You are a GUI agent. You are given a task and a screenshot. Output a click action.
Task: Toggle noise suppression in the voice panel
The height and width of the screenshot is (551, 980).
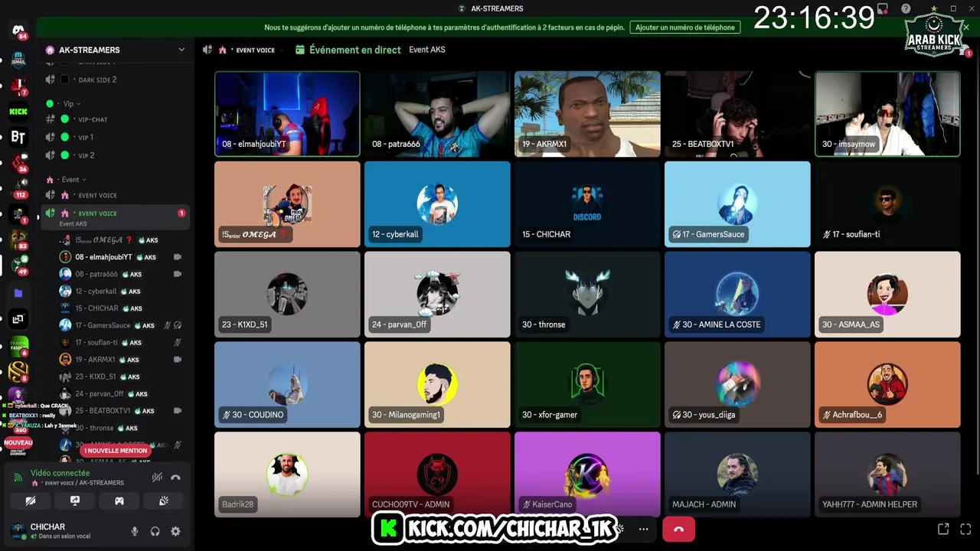pos(157,478)
